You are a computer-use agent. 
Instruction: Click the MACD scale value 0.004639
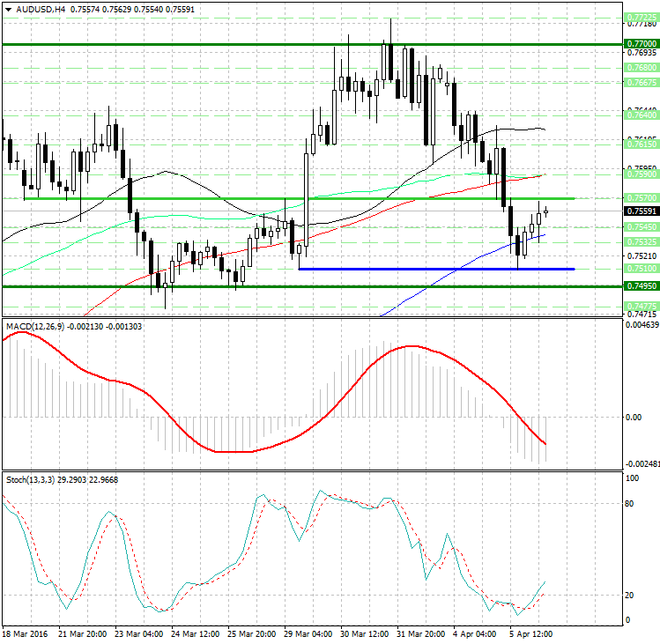[x=640, y=327]
